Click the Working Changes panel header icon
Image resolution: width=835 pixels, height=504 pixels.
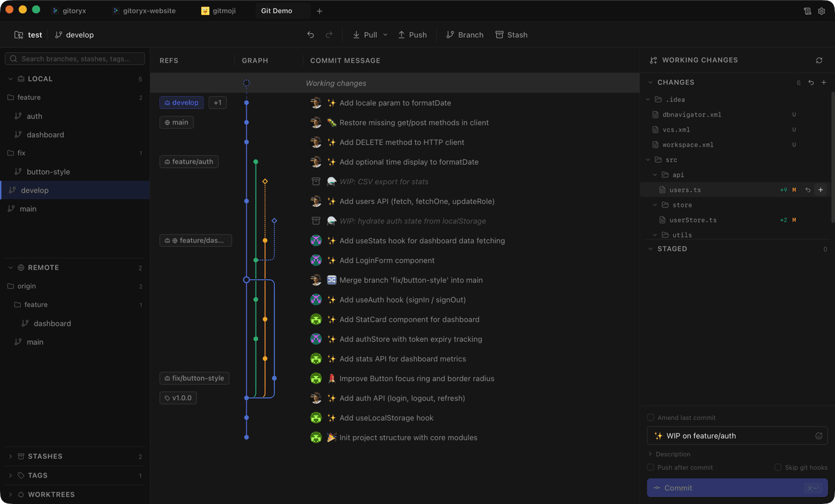click(x=654, y=60)
